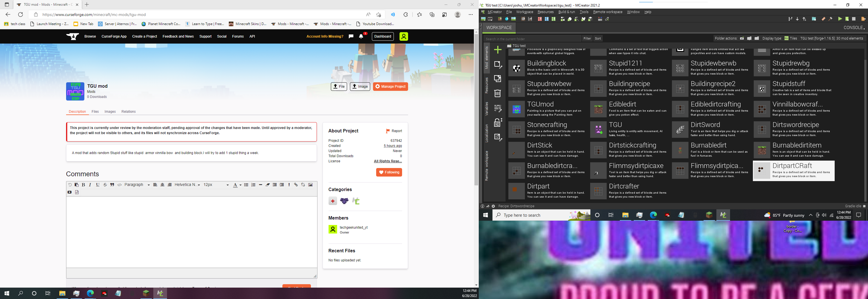The width and height of the screenshot is (868, 299).
Task: Click the duplicate mod element icon
Action: 498,79
